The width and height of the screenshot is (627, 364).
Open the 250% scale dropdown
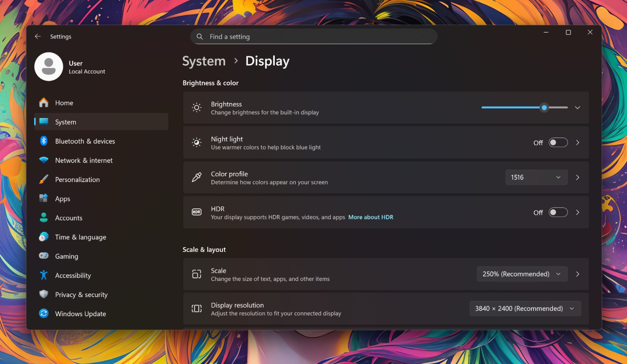pyautogui.click(x=522, y=274)
